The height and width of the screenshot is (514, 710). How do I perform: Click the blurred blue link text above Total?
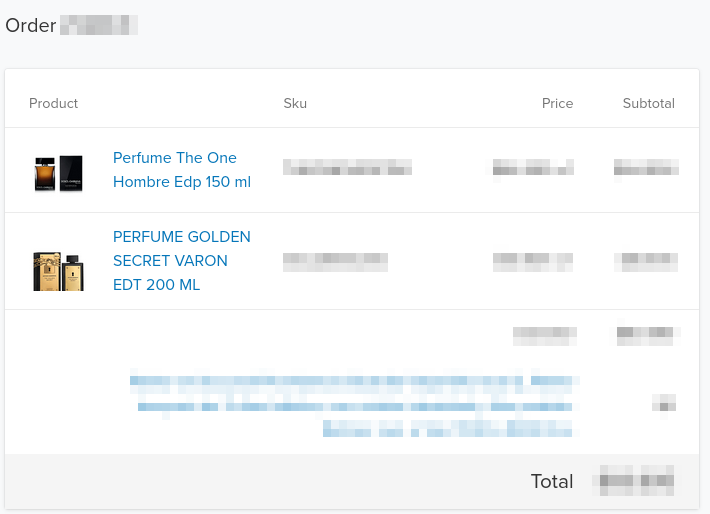point(355,405)
